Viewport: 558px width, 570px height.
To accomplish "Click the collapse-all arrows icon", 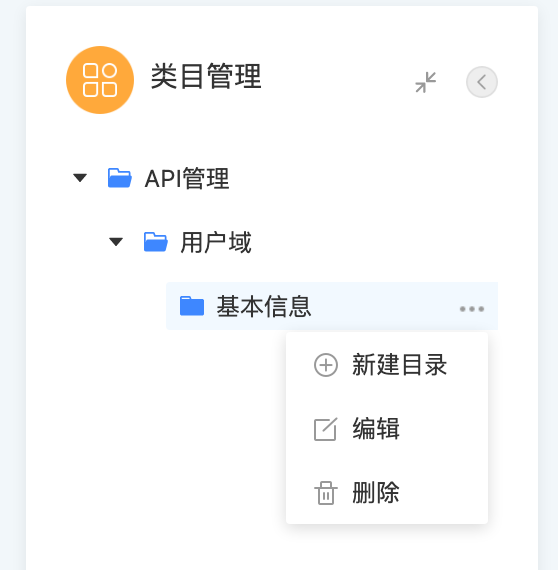I will click(426, 82).
